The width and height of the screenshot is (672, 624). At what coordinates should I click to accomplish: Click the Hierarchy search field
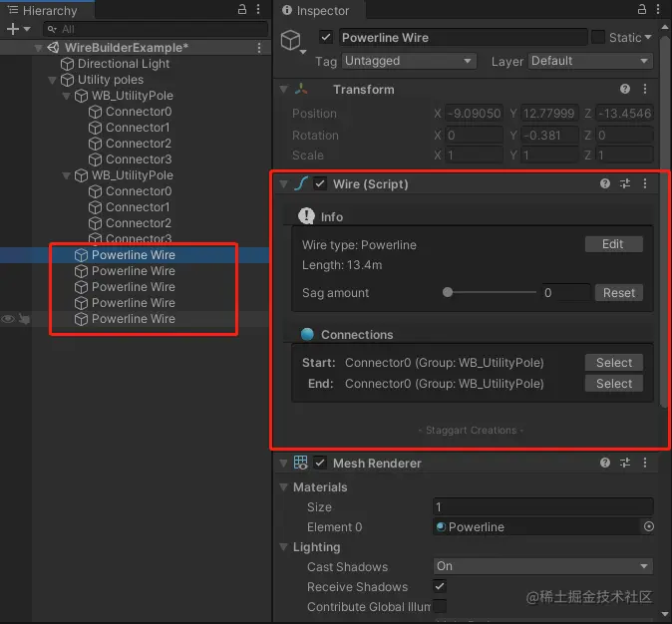tap(156, 29)
